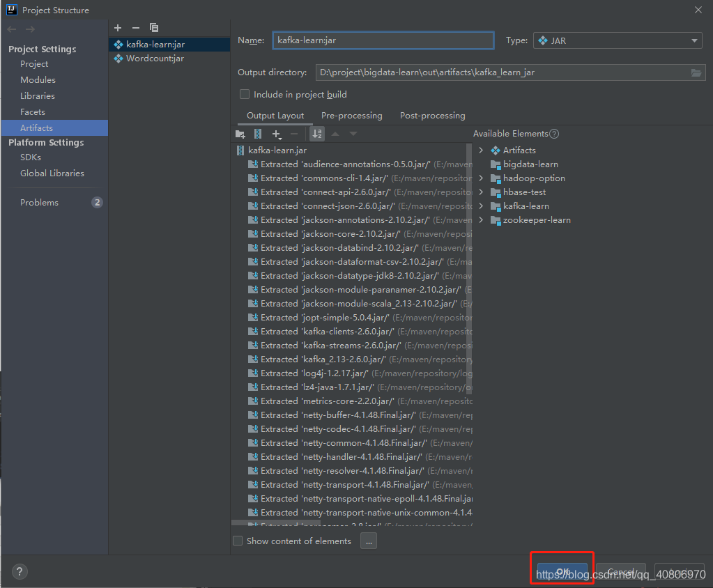This screenshot has width=713, height=588.
Task: Click the artifact Name input field
Action: point(383,40)
